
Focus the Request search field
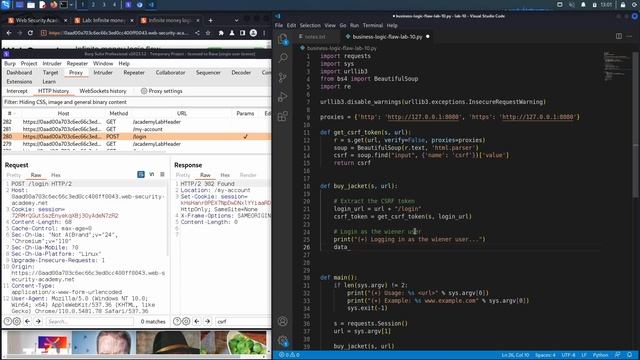(x=89, y=321)
